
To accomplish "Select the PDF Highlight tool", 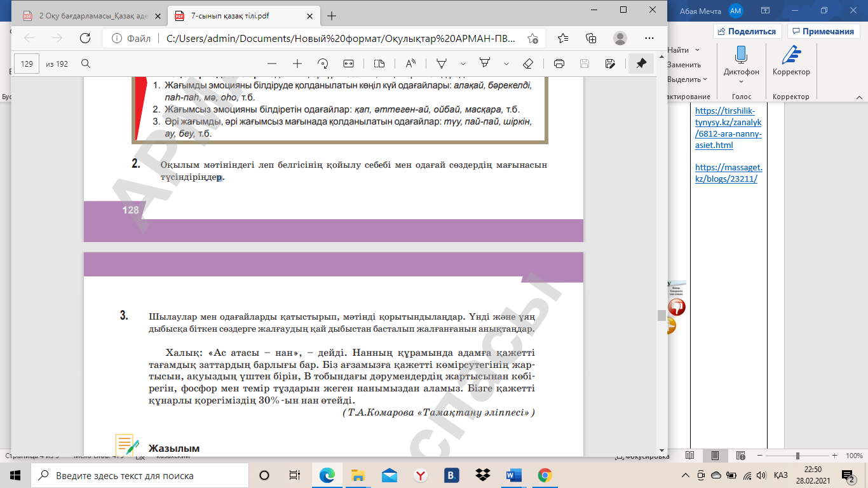I will point(485,64).
